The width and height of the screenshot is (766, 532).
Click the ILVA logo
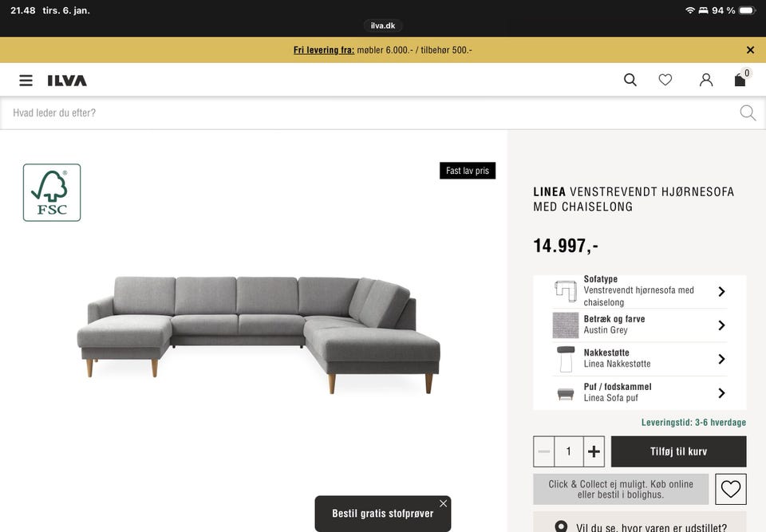pos(67,81)
